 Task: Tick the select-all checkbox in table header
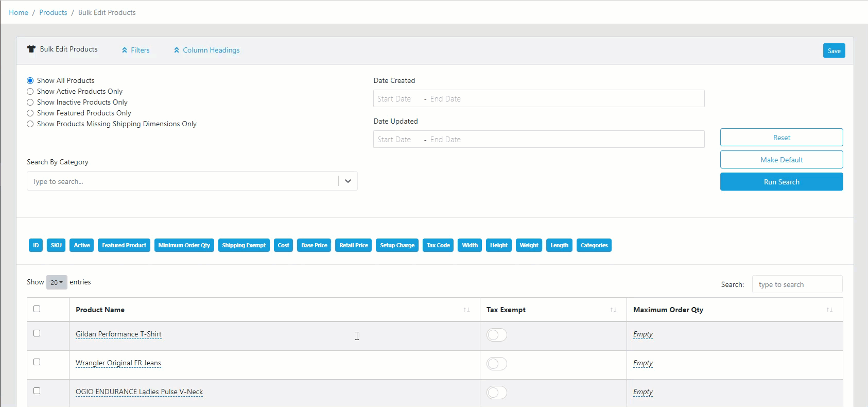pyautogui.click(x=37, y=309)
